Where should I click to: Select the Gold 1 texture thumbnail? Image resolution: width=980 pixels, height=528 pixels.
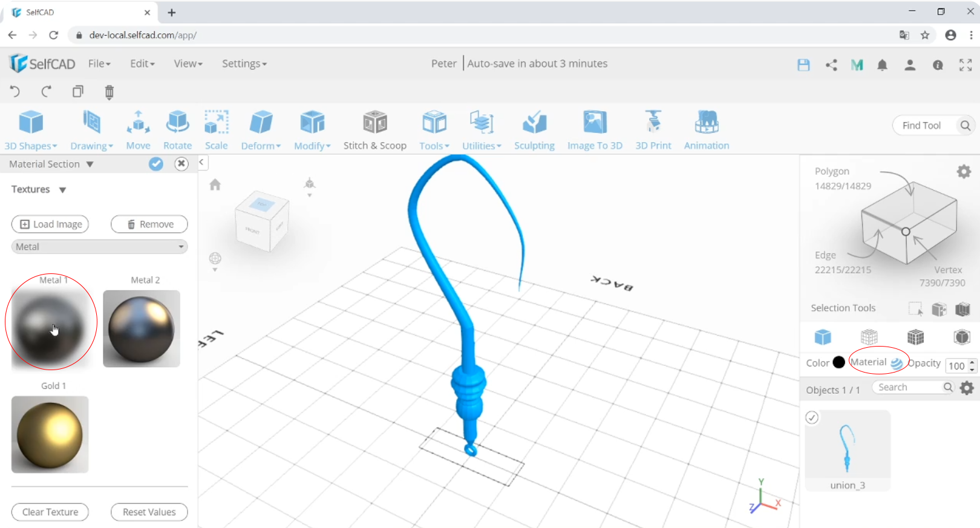point(50,434)
